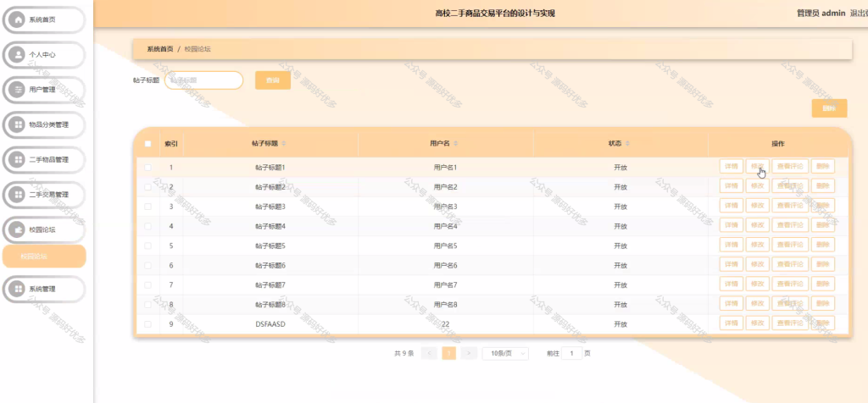Screen dimensions: 868x403
Task: Check the row 9 checkbox for DSFAASD
Action: 147,324
